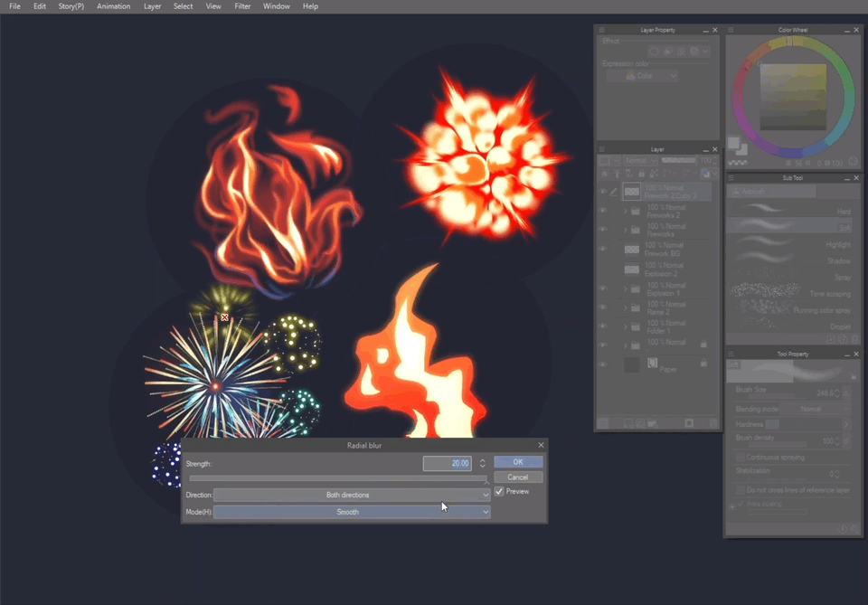Image resolution: width=868 pixels, height=605 pixels.
Task: Click the color space switch icon
Action: [853, 161]
